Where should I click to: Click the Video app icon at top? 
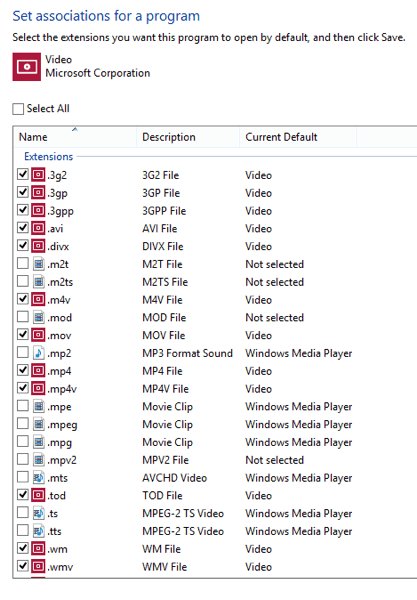26,67
